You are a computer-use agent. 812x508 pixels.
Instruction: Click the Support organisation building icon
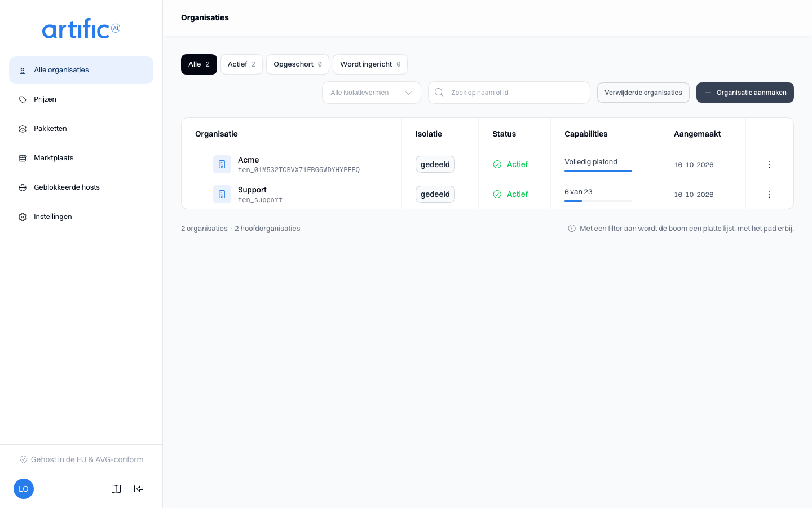coord(222,194)
